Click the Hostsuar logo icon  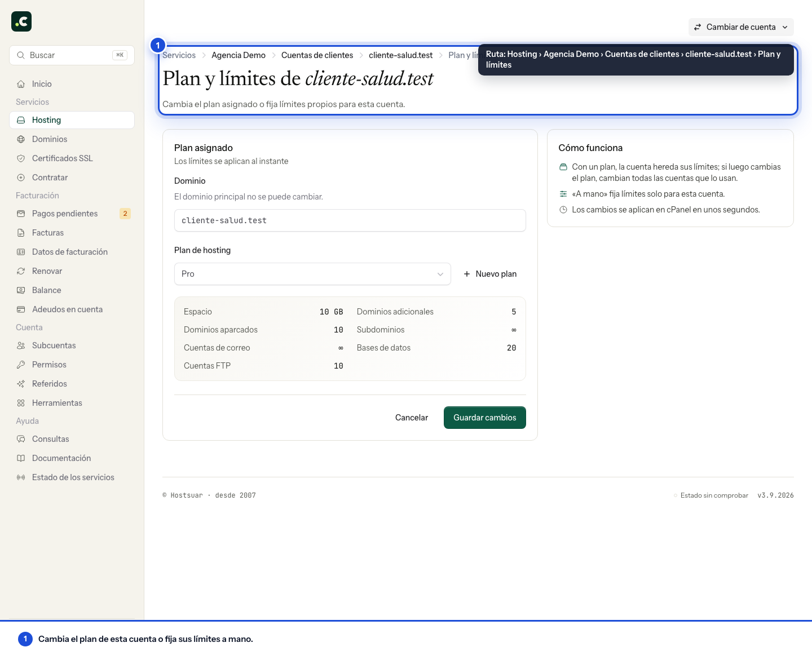pyautogui.click(x=21, y=21)
